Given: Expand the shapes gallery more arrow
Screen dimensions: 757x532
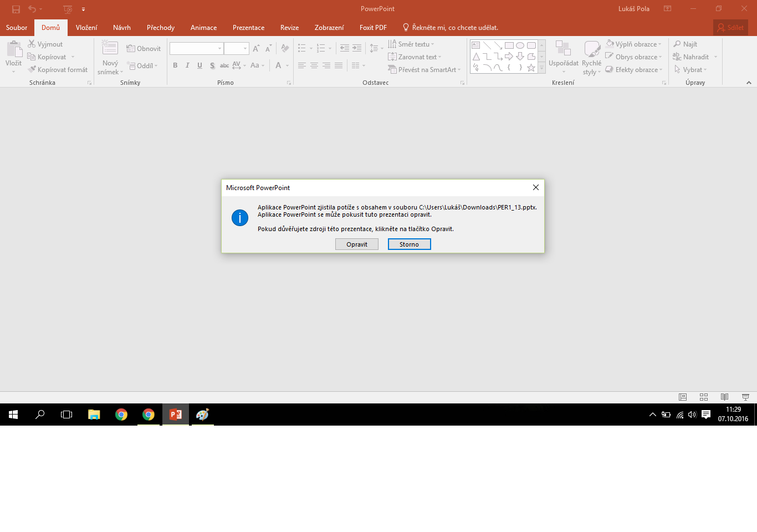Looking at the screenshot, I should coord(542,68).
